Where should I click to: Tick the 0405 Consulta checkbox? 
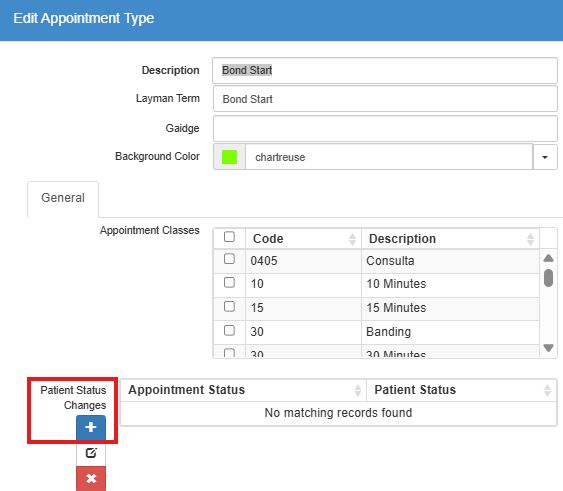click(229, 259)
